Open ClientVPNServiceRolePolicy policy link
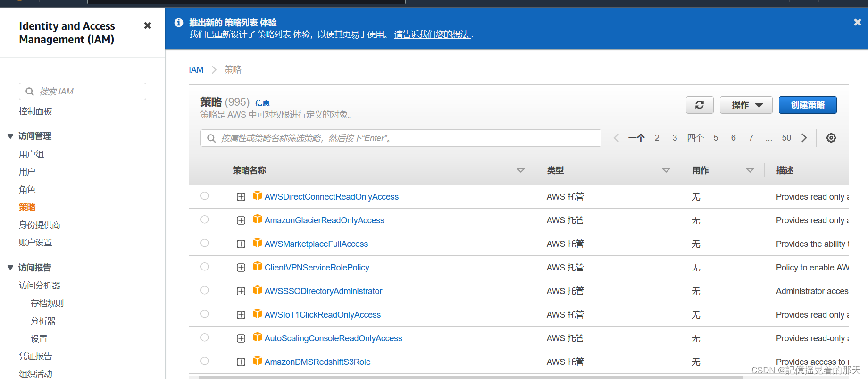Image resolution: width=868 pixels, height=379 pixels. [x=317, y=268]
